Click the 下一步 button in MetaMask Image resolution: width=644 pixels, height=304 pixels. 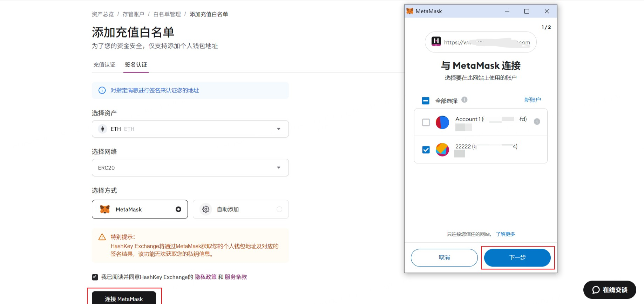517,258
